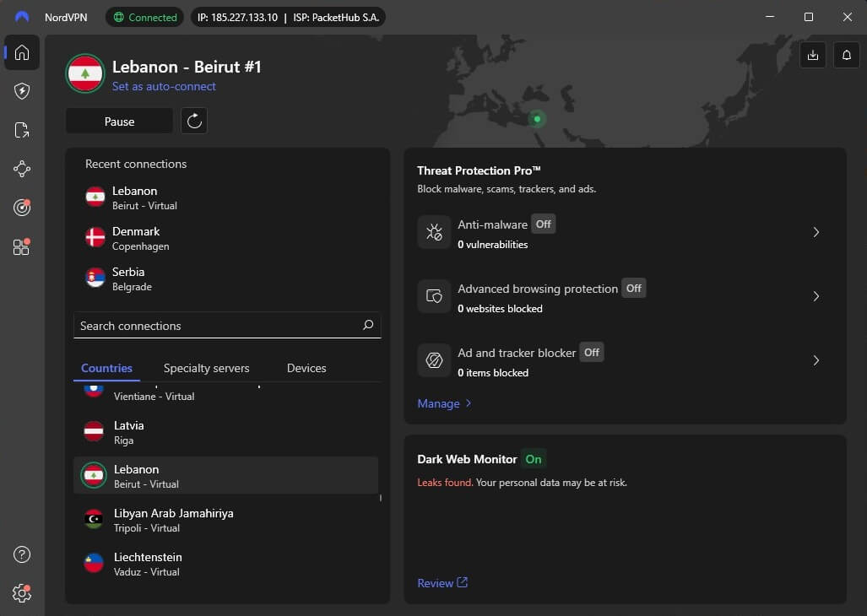Enable Advanced browsing protection
This screenshot has height=616, width=867.
(633, 288)
